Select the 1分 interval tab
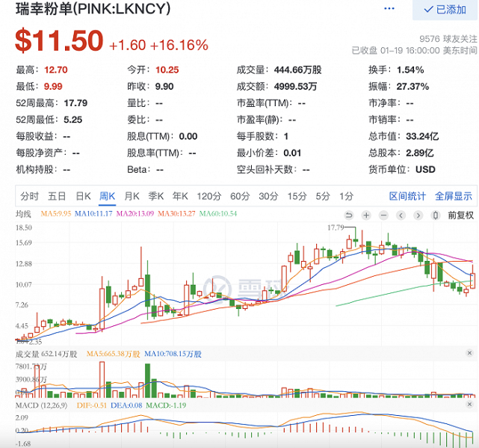 (x=347, y=196)
